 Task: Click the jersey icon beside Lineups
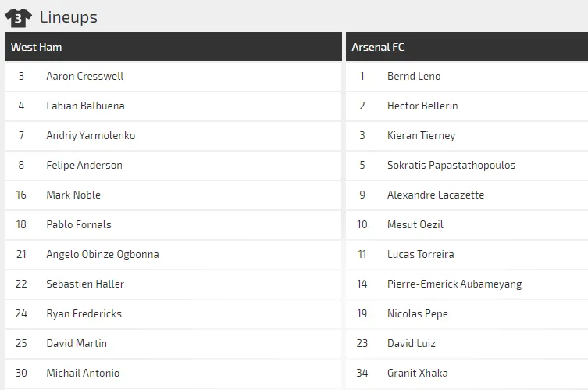[x=18, y=17]
